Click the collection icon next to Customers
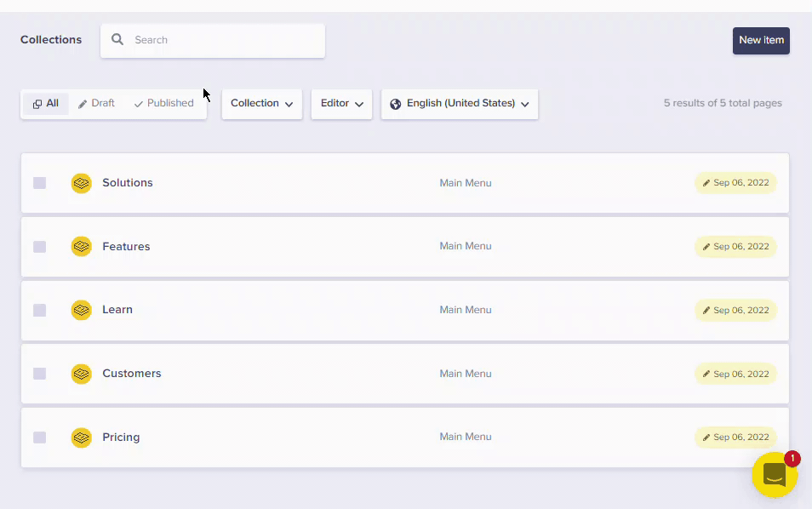The width and height of the screenshot is (812, 509). coord(81,374)
